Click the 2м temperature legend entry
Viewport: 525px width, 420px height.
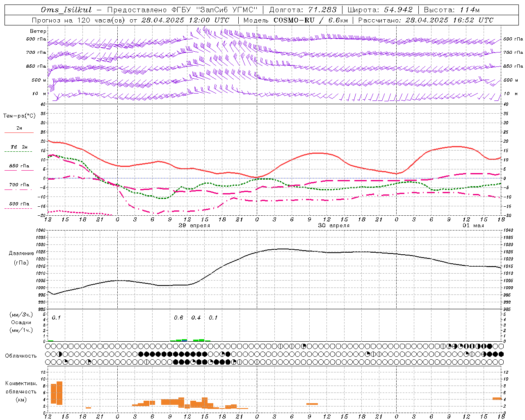tap(19, 128)
